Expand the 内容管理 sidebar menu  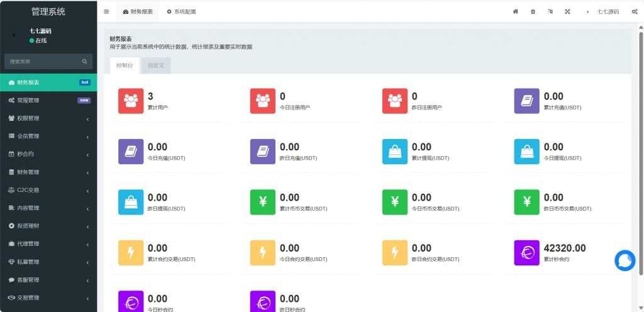(x=48, y=208)
